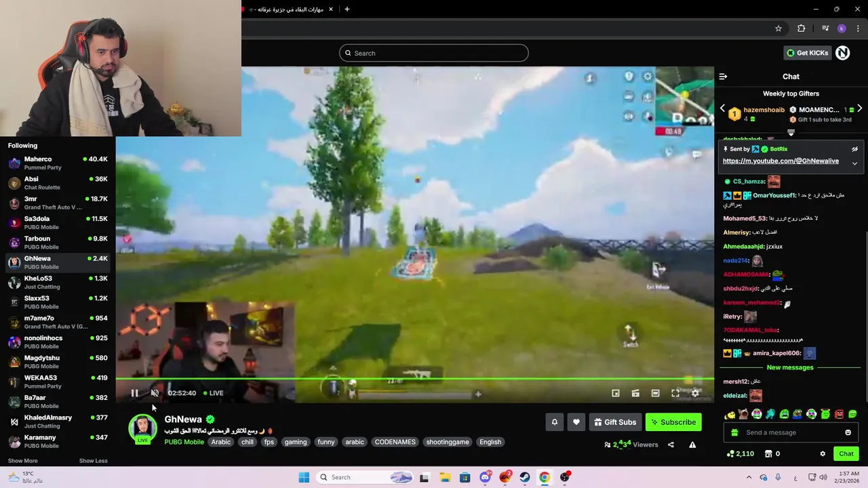Screen dimensions: 868x488
Task: Open GhNewa's profile avatar
Action: tap(142, 428)
